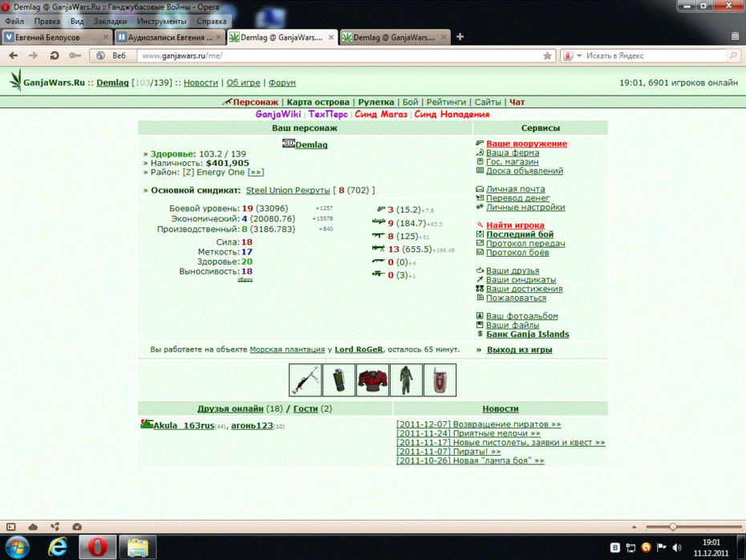Open the Инструменты menu

tap(162, 22)
